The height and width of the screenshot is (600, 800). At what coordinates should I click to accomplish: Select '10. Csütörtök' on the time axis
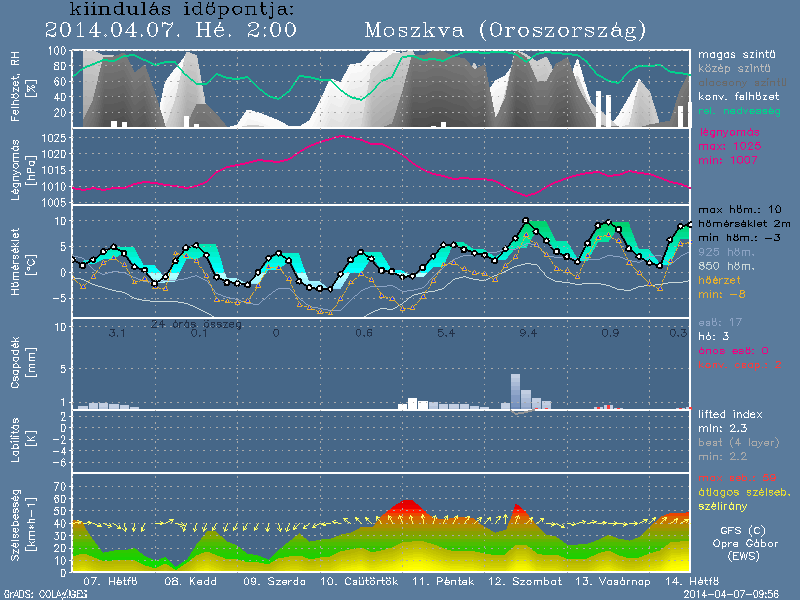click(359, 581)
